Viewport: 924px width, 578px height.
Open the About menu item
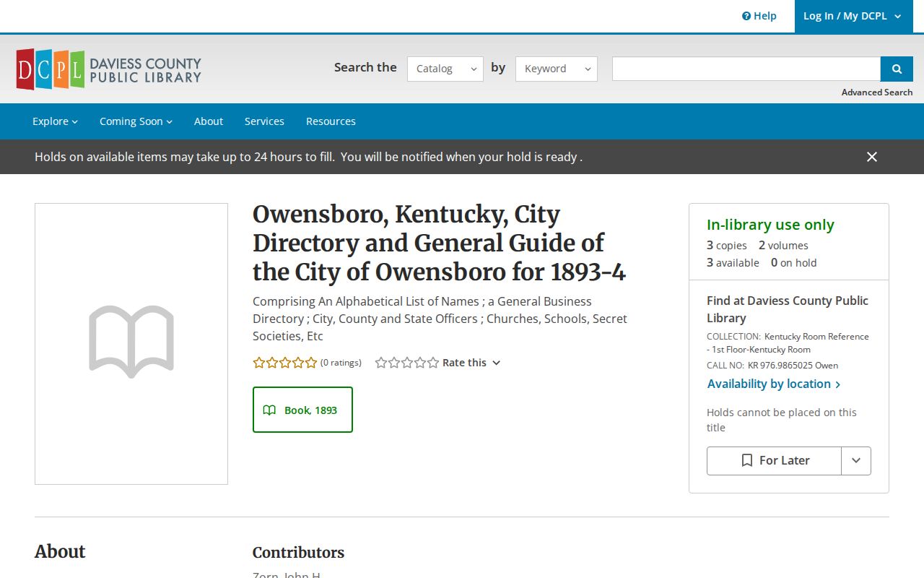pos(209,121)
